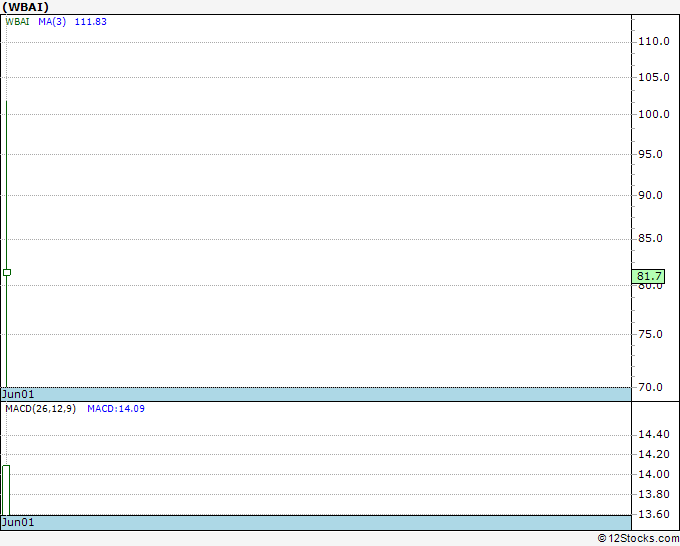Viewport: 680px width, 546px height.
Task: Click the 13.60 MACD axis label
Action: pyautogui.click(x=654, y=514)
